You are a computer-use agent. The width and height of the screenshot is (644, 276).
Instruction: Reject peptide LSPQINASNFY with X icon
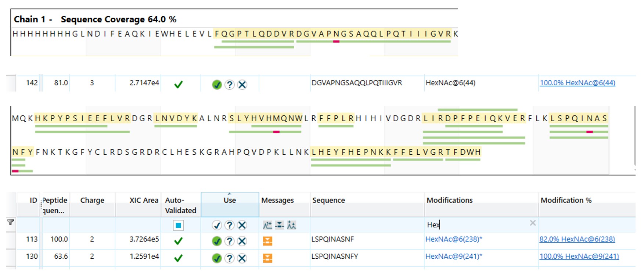(x=242, y=258)
